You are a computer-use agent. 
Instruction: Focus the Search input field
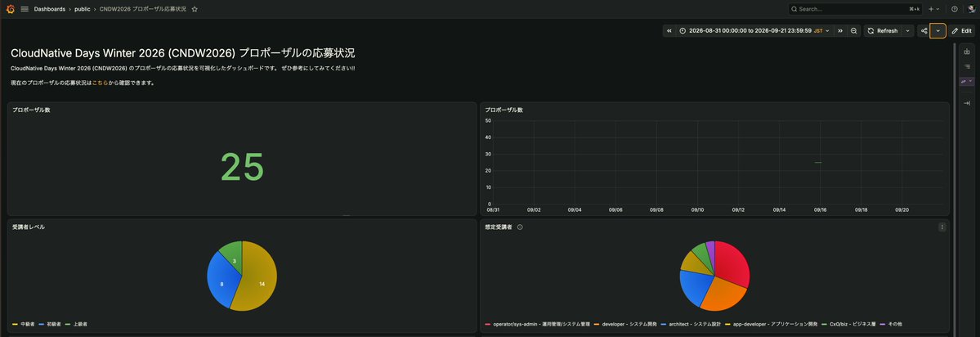coord(855,9)
